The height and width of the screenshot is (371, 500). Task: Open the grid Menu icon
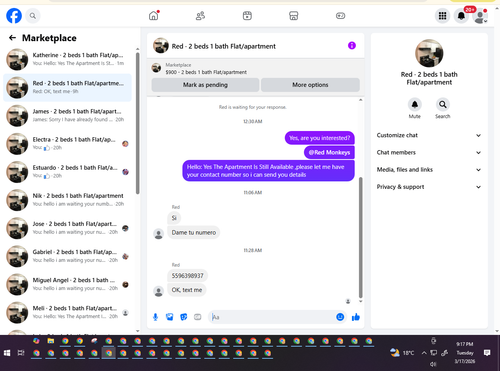pyautogui.click(x=442, y=16)
